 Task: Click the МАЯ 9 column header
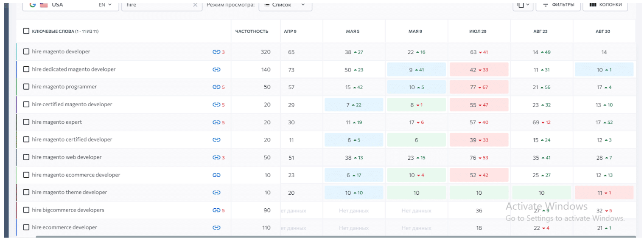415,31
